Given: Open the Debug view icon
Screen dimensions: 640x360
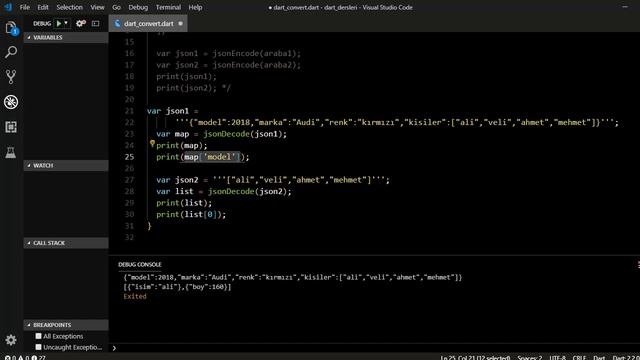Looking at the screenshot, I should coord(11,102).
